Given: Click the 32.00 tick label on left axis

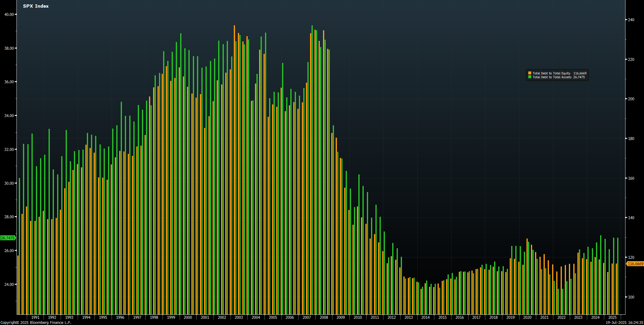Looking at the screenshot, I should pyautogui.click(x=9, y=149).
